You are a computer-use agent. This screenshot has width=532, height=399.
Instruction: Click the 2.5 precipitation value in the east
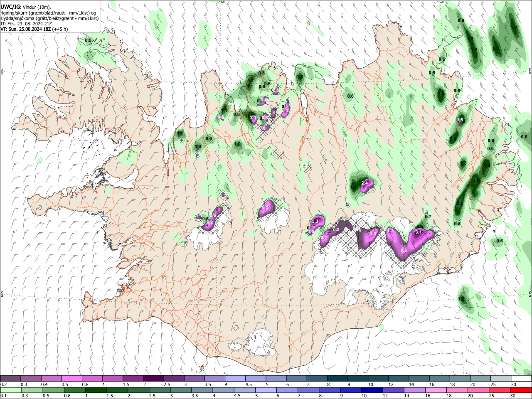pos(460,203)
